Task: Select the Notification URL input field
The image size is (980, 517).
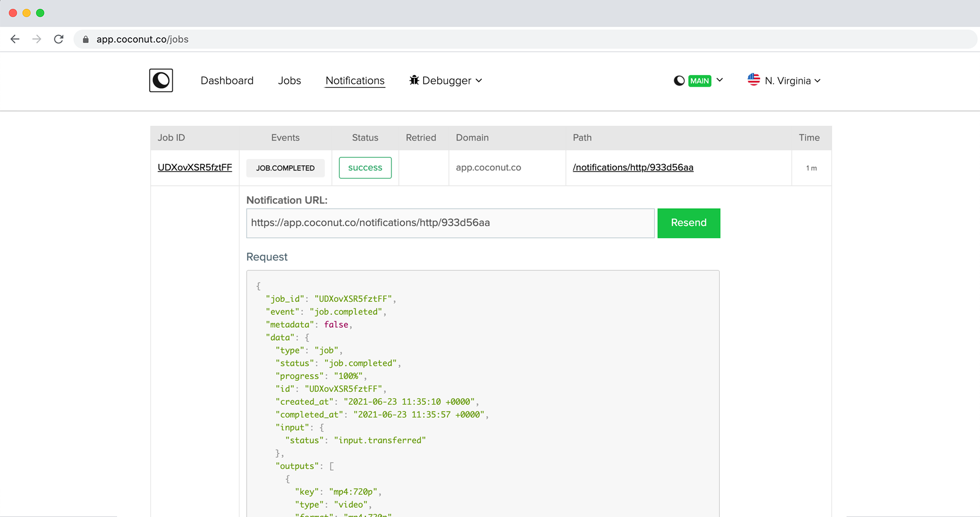Action: pos(450,223)
